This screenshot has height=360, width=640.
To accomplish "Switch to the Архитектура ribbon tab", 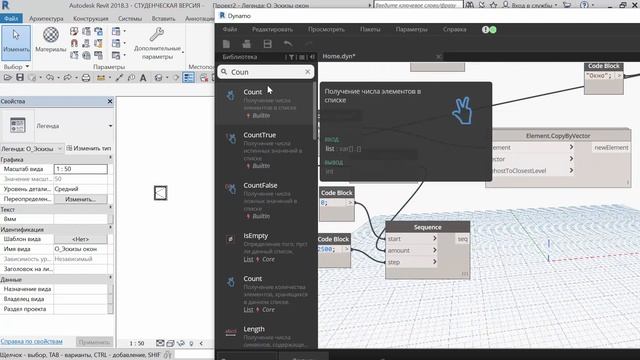I will click(x=46, y=19).
